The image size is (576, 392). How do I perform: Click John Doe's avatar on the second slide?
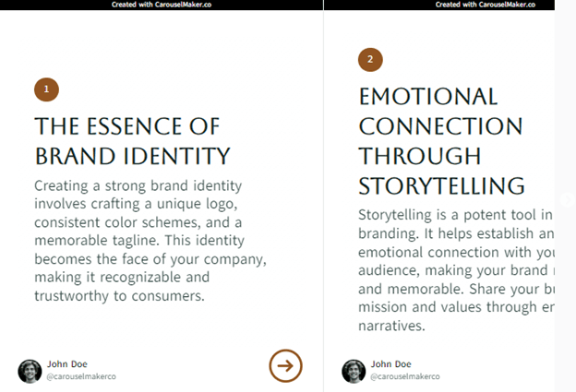354,371
